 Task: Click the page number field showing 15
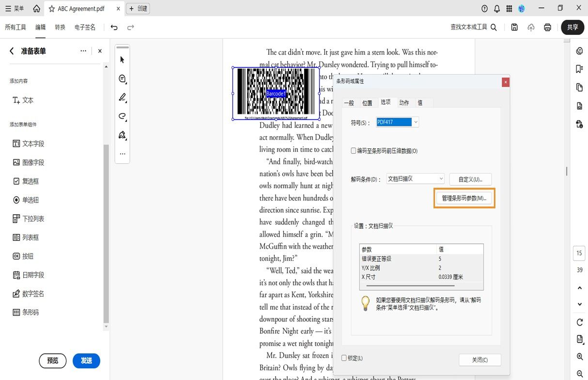point(579,253)
